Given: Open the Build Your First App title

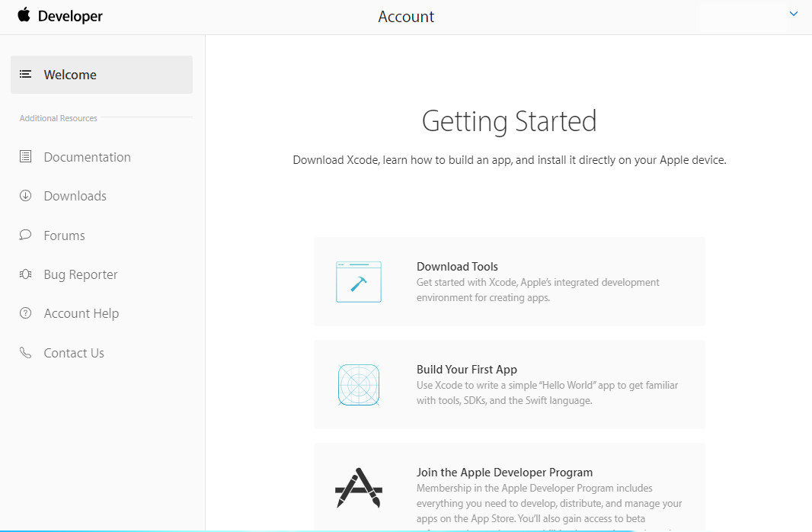Looking at the screenshot, I should (x=467, y=370).
